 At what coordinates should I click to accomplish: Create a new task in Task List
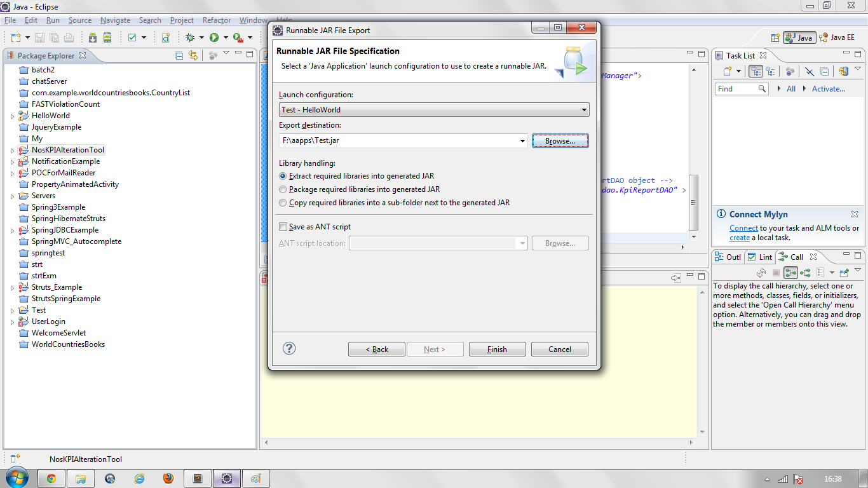point(728,71)
